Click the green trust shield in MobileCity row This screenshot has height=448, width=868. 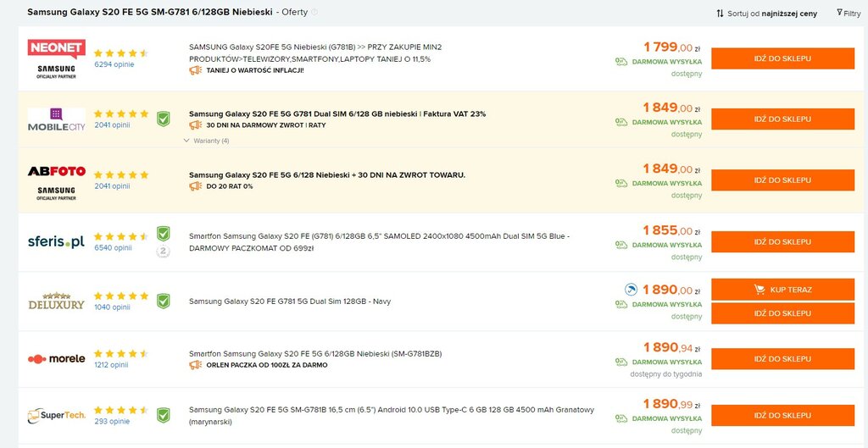click(163, 119)
